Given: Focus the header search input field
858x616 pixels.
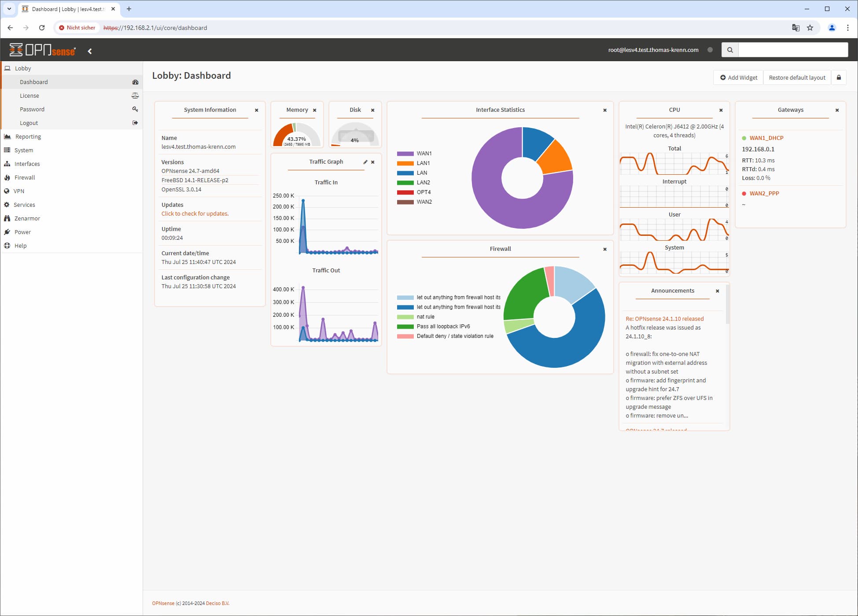Looking at the screenshot, I should [793, 50].
